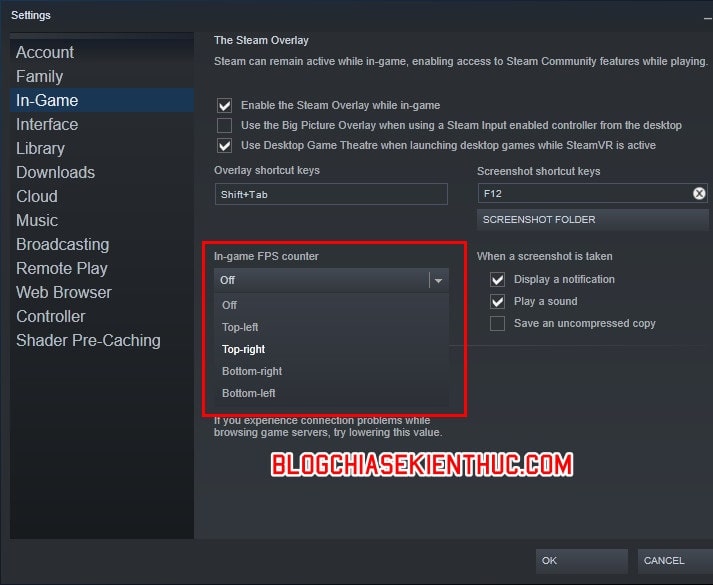713x585 pixels.
Task: Toggle Use Desktop Game Theatre checkbox
Action: click(224, 145)
